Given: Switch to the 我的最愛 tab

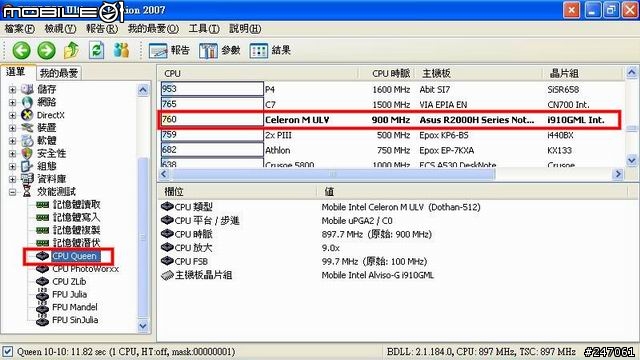Looking at the screenshot, I should 59,73.
